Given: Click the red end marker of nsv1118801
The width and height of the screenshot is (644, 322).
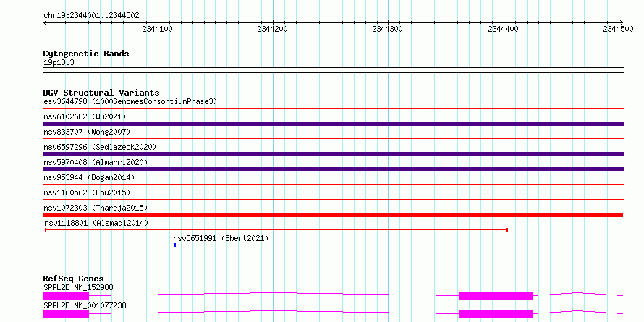Looking at the screenshot, I should 507,230.
